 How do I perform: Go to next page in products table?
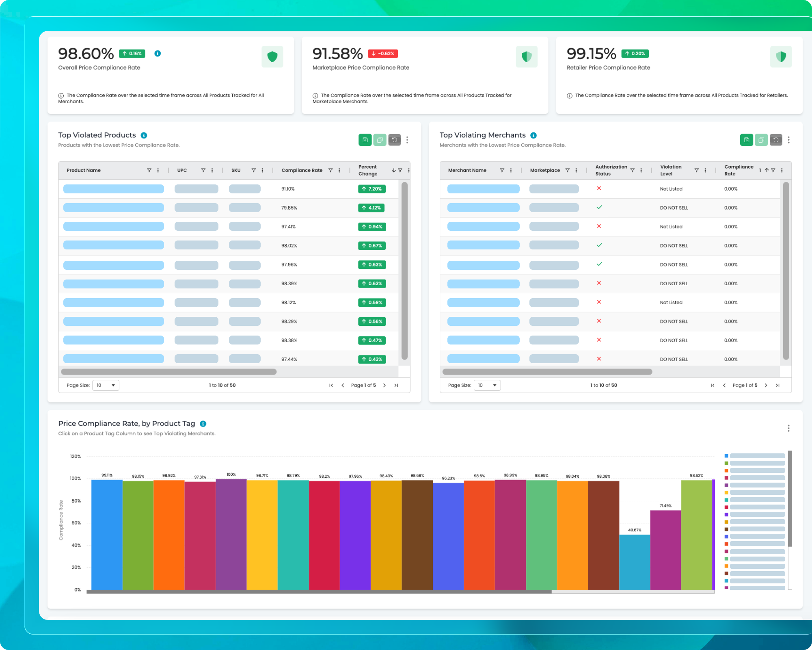pyautogui.click(x=384, y=385)
